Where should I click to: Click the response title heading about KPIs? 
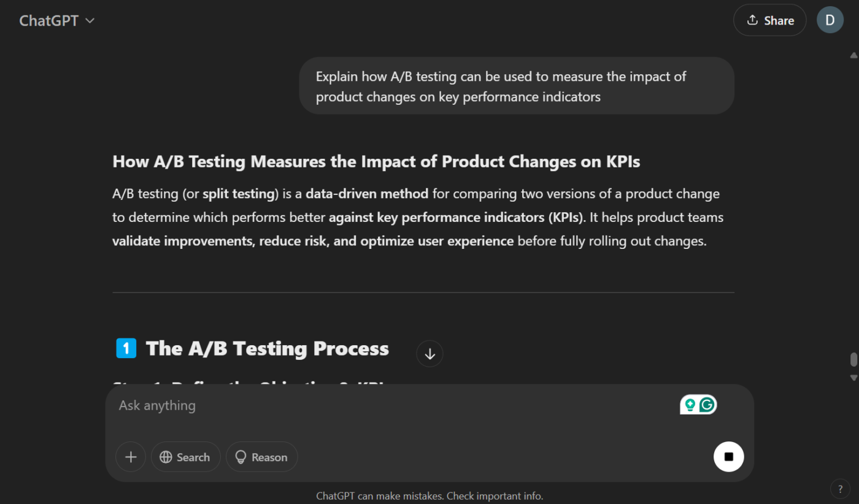pyautogui.click(x=376, y=162)
